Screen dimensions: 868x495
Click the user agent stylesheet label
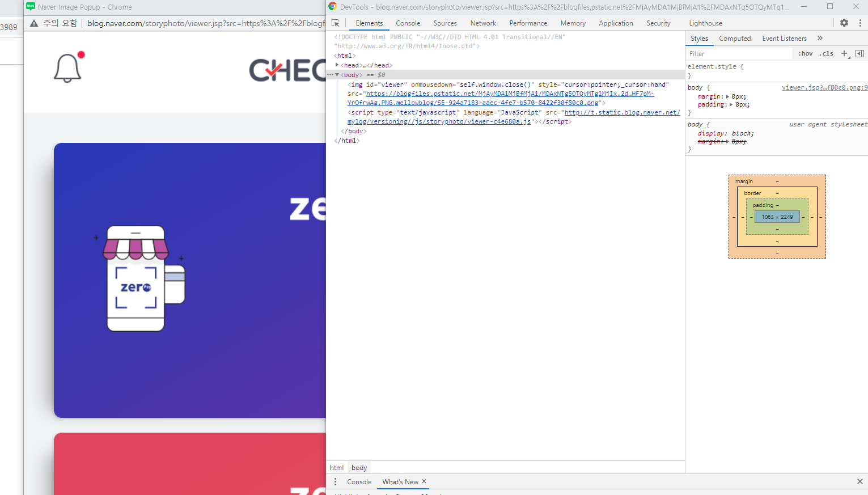[828, 124]
